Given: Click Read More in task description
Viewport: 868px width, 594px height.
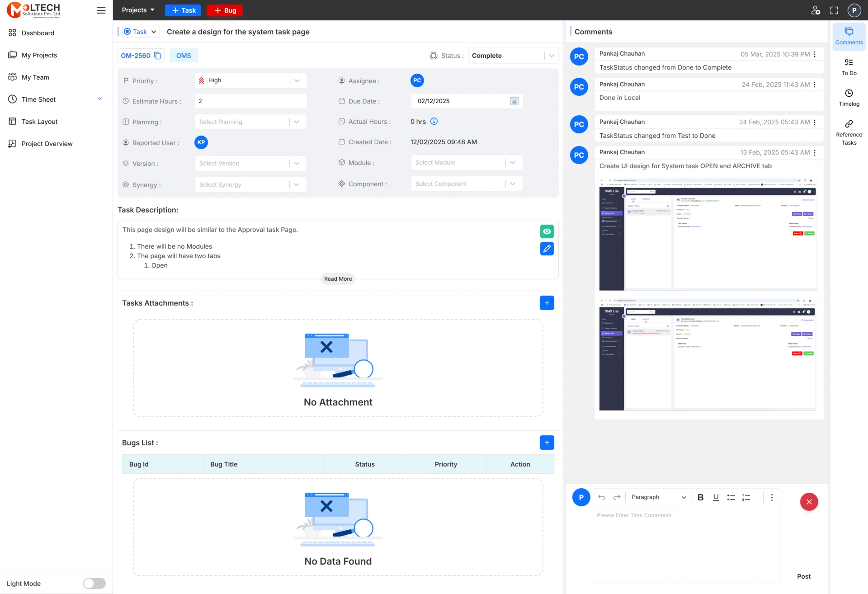Looking at the screenshot, I should 338,279.
